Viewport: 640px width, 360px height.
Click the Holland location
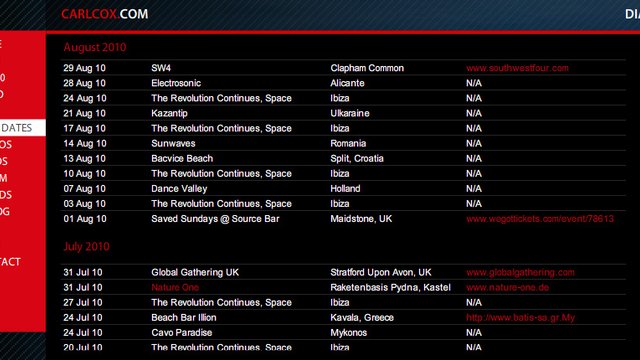pos(345,189)
